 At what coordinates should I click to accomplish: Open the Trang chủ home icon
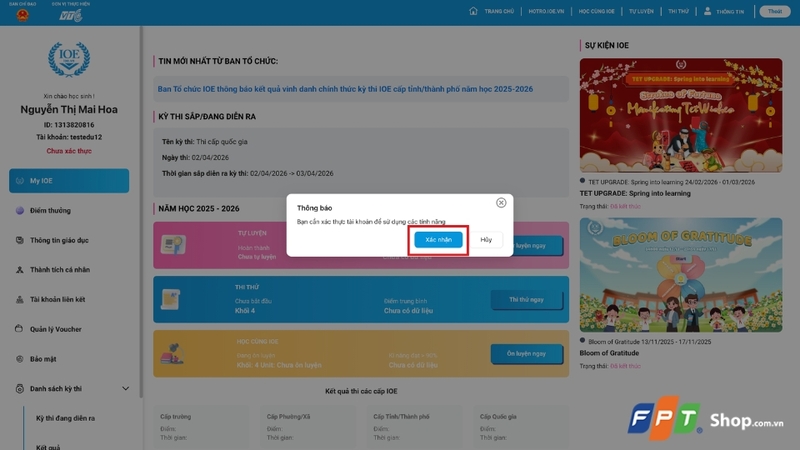click(473, 11)
